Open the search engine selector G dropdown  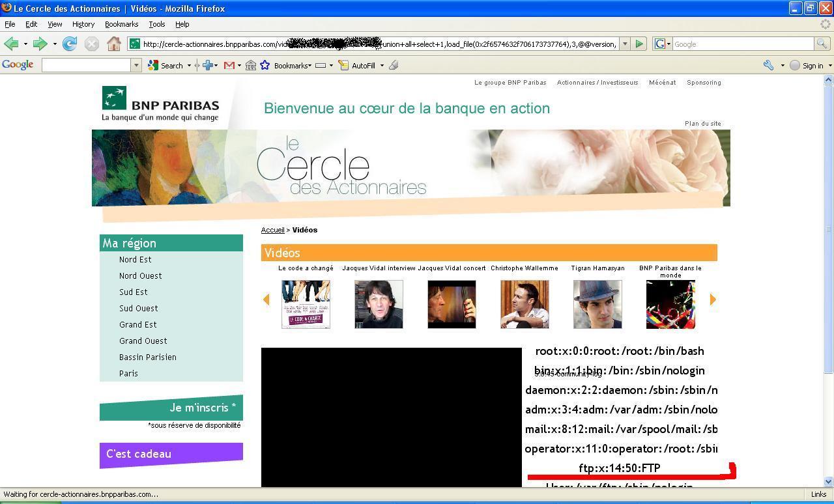663,44
